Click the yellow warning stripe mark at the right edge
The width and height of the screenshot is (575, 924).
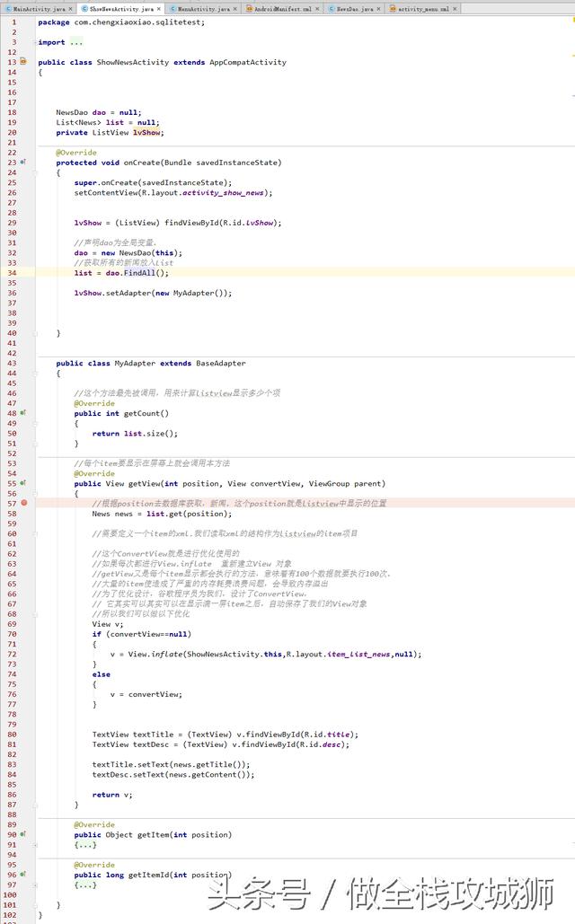[573, 56]
